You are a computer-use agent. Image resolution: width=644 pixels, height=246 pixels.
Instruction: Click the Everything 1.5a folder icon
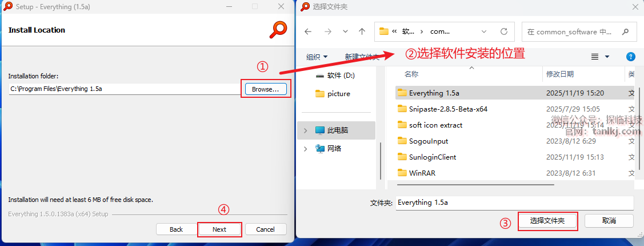[x=402, y=93]
